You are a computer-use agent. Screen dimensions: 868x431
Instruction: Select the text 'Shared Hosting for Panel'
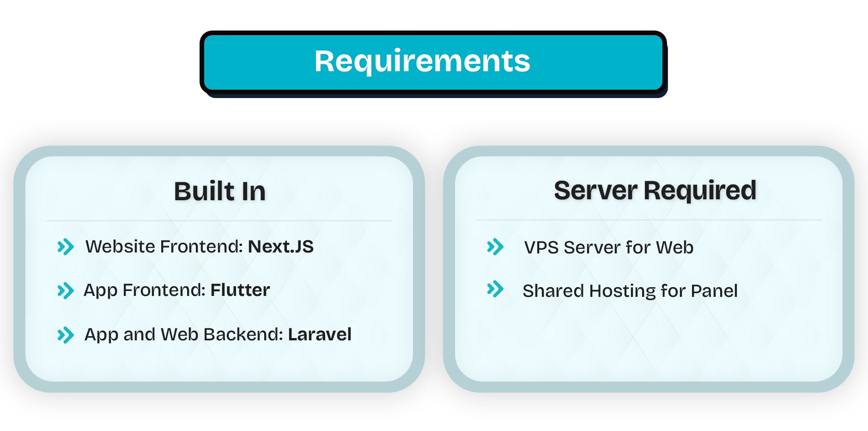pos(630,291)
